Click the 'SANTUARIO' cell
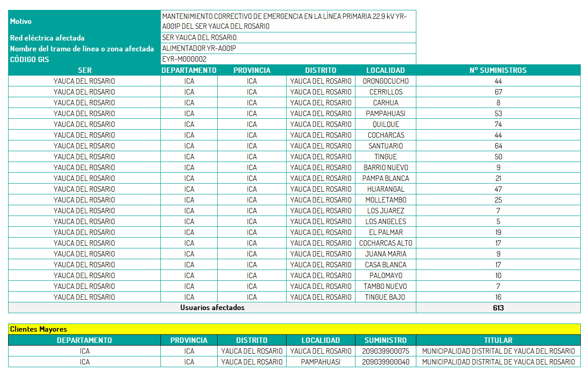 [x=385, y=146]
